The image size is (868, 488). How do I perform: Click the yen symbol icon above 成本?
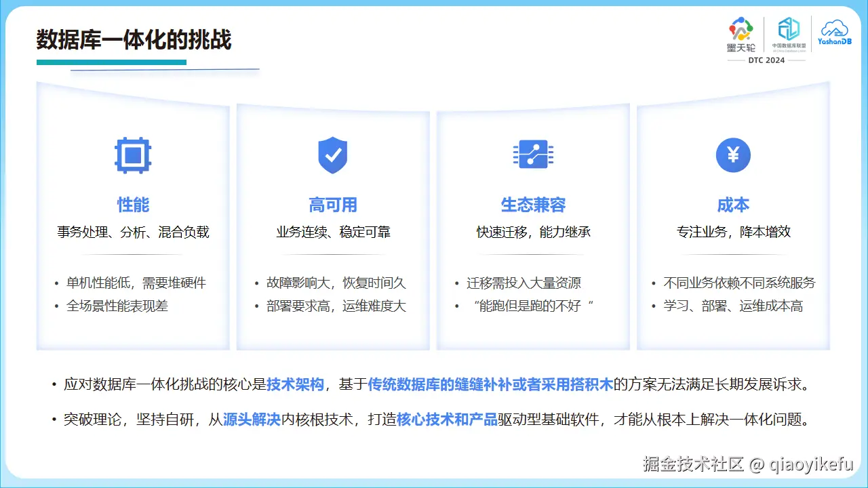click(x=733, y=155)
